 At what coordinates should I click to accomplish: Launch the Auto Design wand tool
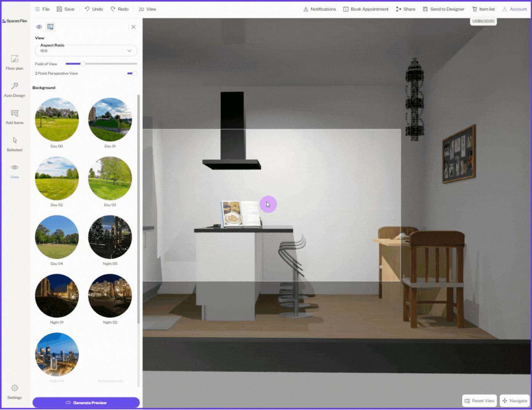click(x=14, y=90)
